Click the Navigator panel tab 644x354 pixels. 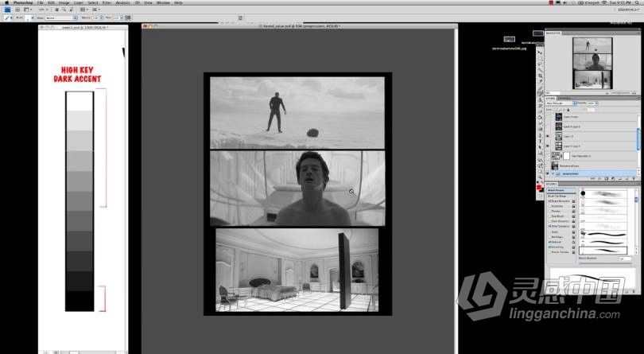pyautogui.click(x=553, y=33)
